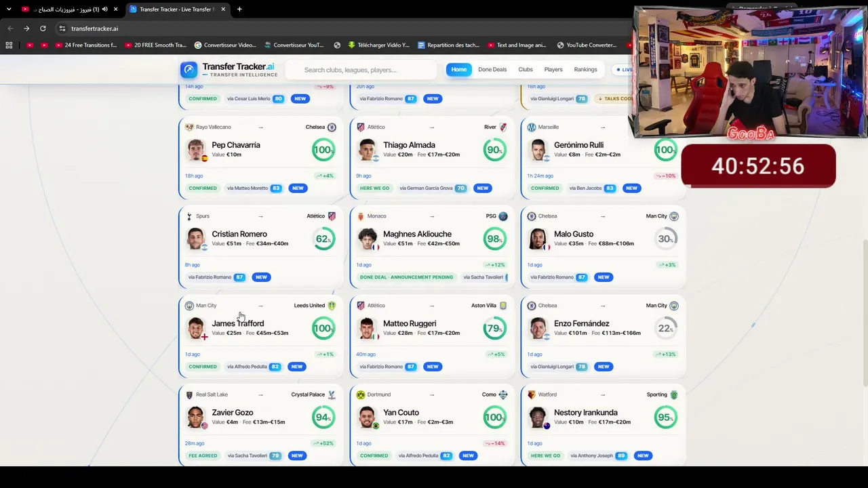
Task: Click the Yan Couto player name
Action: pyautogui.click(x=401, y=412)
